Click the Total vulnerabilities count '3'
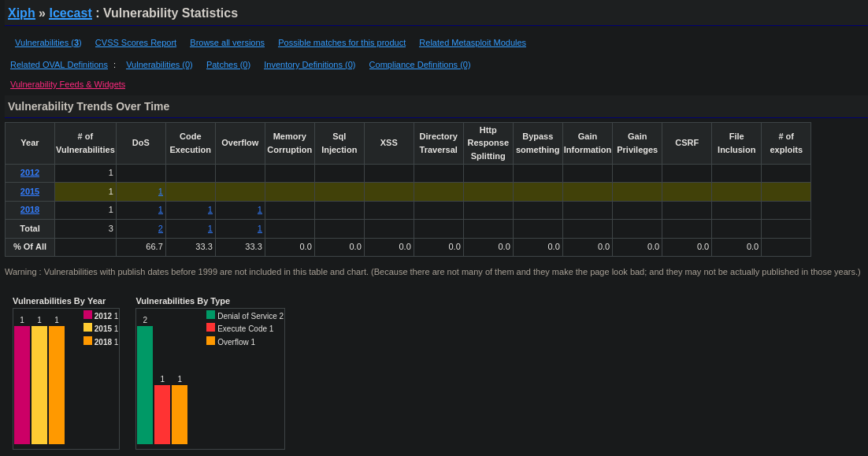Image resolution: width=868 pixels, height=456 pixels. (x=111, y=228)
